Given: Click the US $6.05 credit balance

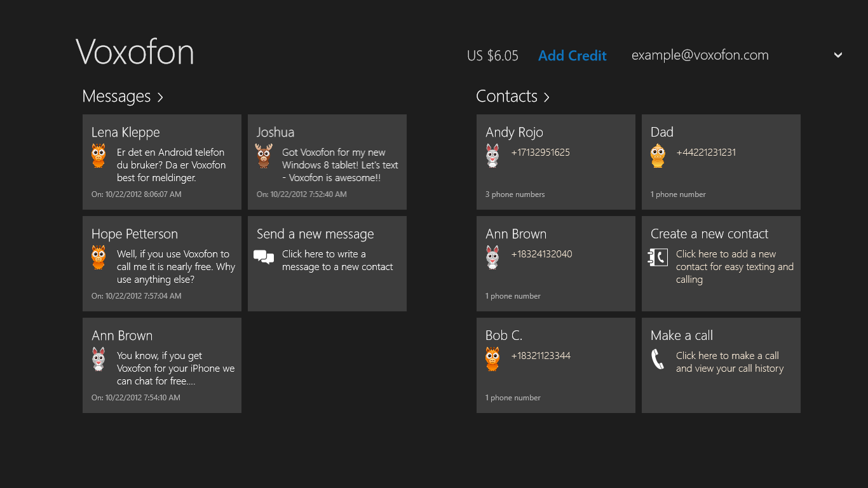Looking at the screenshot, I should point(492,56).
